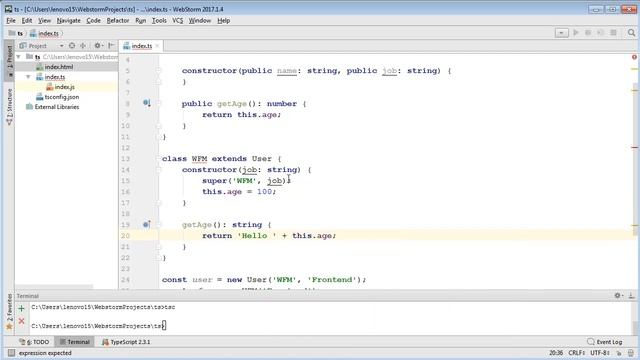The image size is (640, 360).
Task: Click ts breadcrumb in navigation bar
Action: (x=16, y=33)
